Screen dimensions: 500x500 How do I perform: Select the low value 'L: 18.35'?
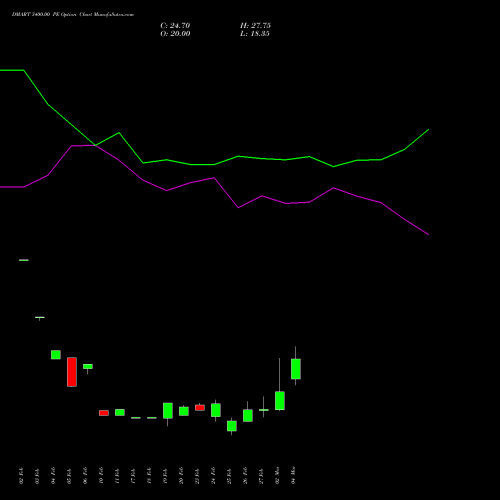[x=255, y=34]
